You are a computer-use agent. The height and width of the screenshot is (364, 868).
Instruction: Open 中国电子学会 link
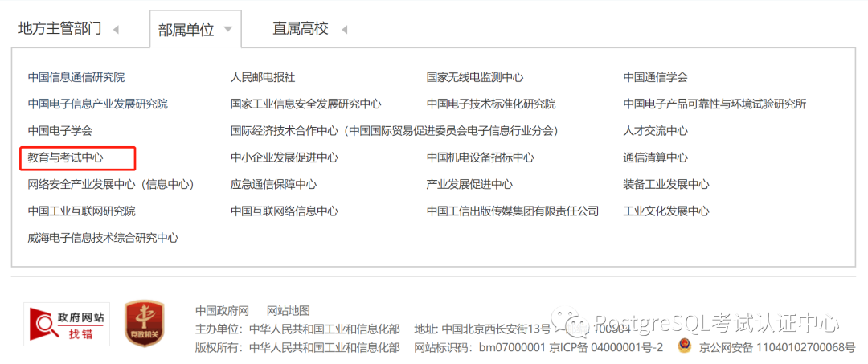coord(60,131)
